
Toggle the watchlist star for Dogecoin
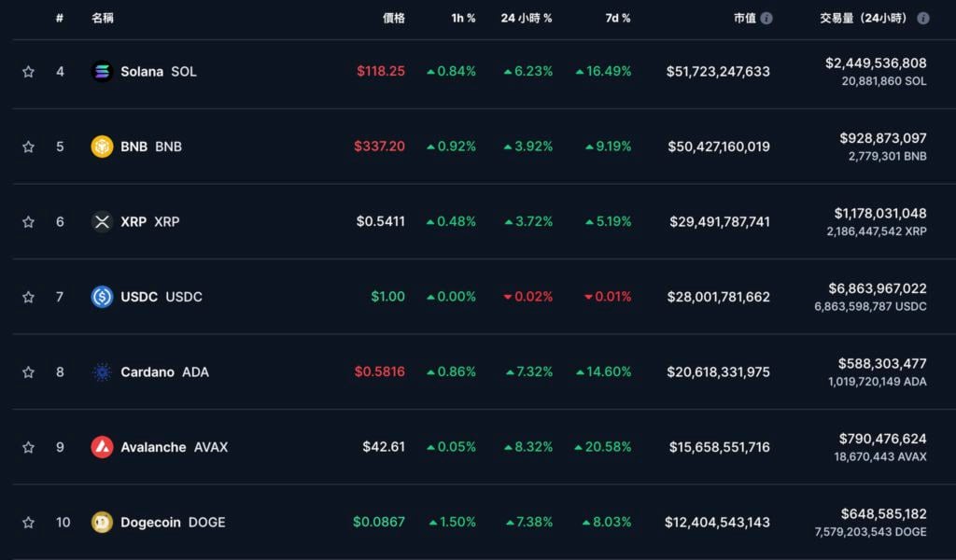[x=28, y=523]
